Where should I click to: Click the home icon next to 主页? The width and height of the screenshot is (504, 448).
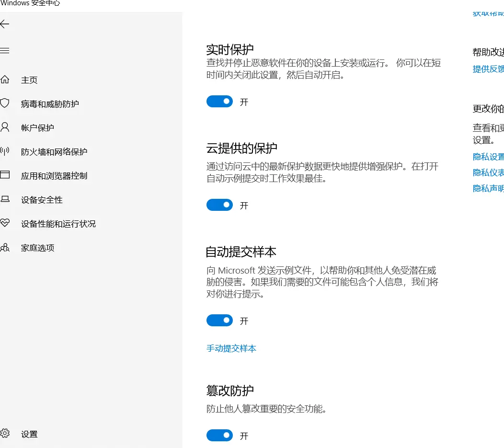click(4, 80)
